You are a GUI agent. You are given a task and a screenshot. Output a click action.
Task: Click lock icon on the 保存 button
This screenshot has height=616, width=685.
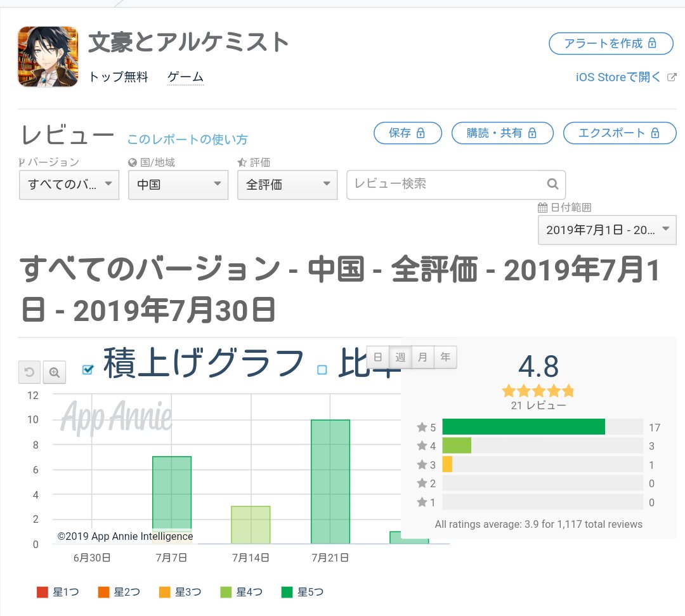(421, 133)
